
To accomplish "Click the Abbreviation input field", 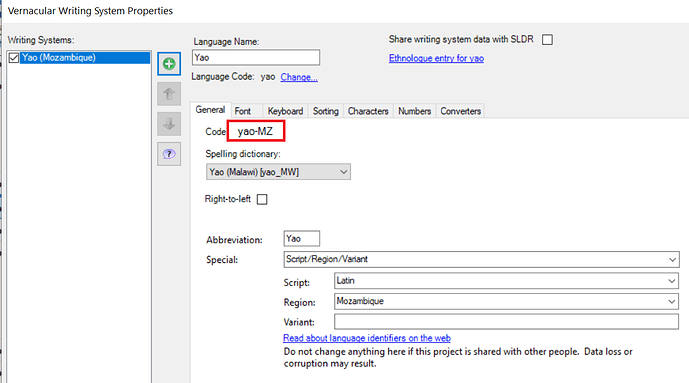I will click(302, 238).
